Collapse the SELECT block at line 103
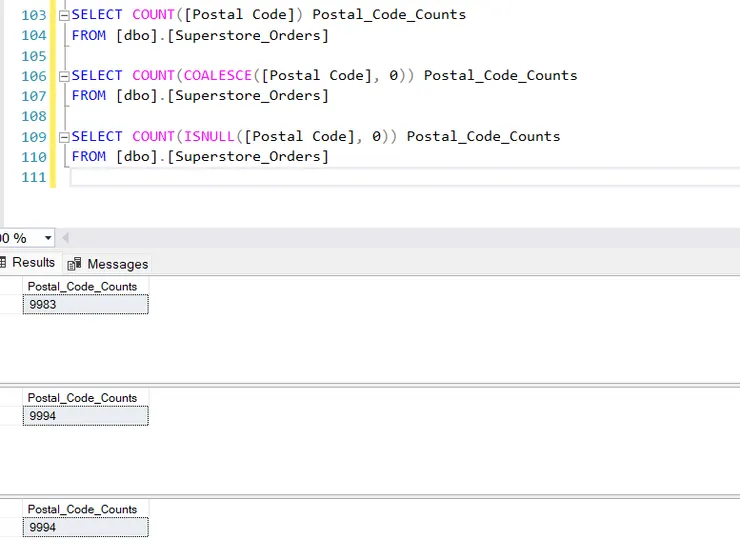740x559 pixels. coord(64,16)
